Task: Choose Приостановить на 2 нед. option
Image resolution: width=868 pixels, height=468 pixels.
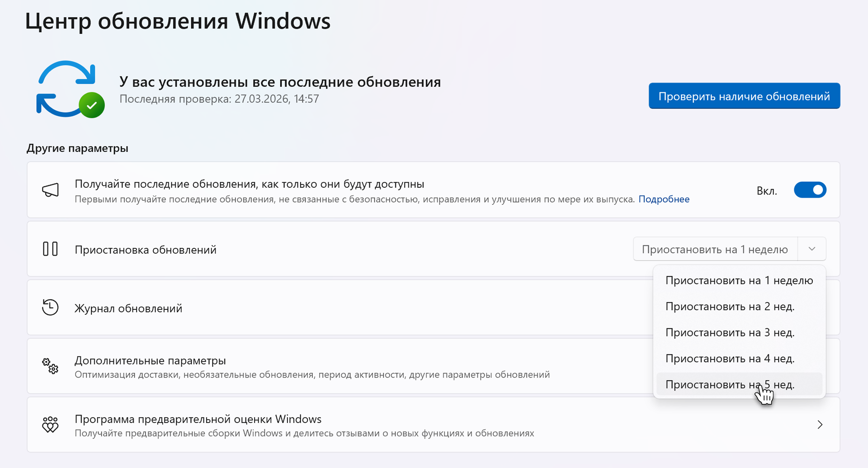Action: point(730,307)
